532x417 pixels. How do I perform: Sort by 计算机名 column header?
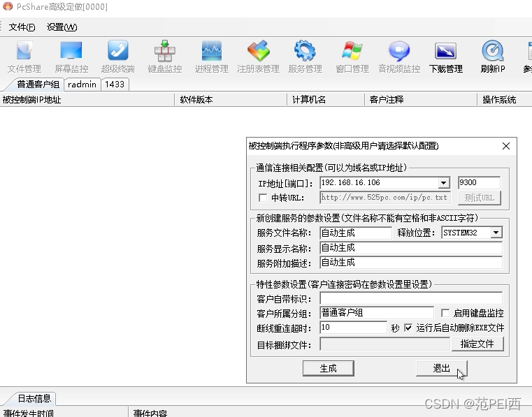click(326, 100)
